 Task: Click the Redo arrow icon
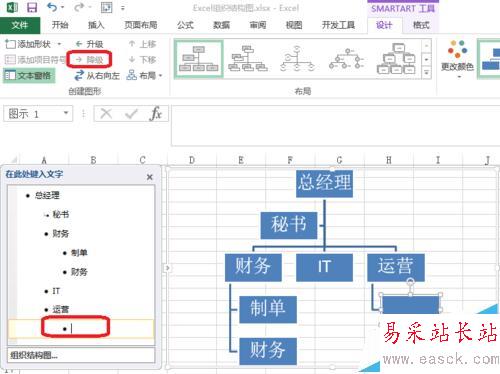click(79, 7)
